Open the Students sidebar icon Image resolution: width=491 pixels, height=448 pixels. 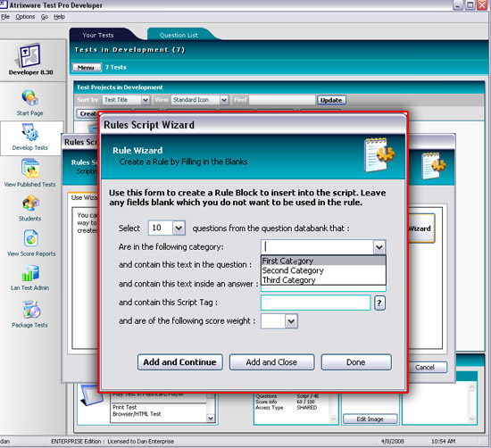coord(30,203)
